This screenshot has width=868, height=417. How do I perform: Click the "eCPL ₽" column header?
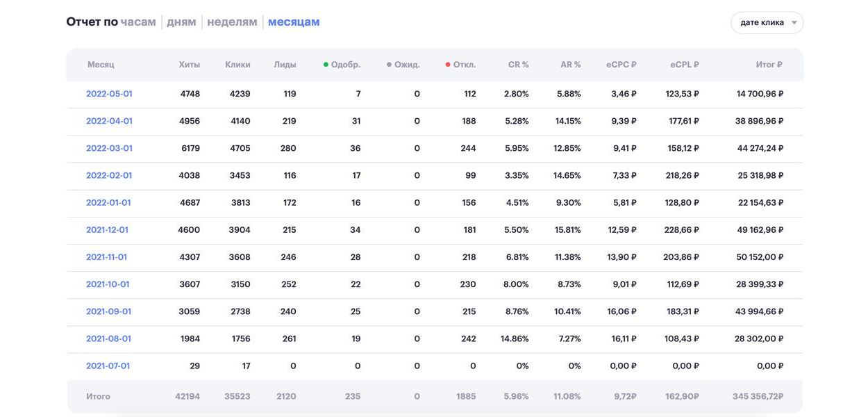tap(685, 65)
